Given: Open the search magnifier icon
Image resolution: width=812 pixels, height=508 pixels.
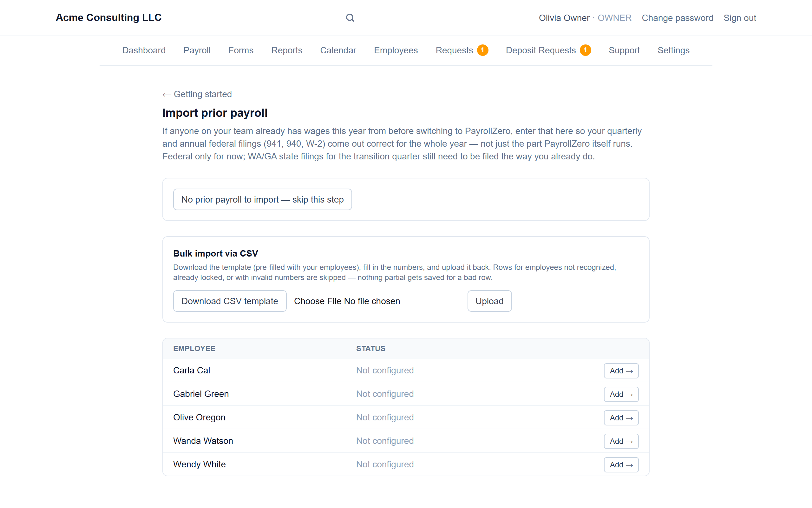Looking at the screenshot, I should 350,18.
